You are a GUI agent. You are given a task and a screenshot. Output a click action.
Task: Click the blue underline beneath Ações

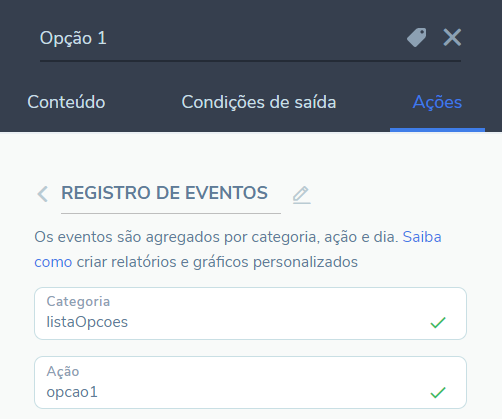pyautogui.click(x=437, y=130)
